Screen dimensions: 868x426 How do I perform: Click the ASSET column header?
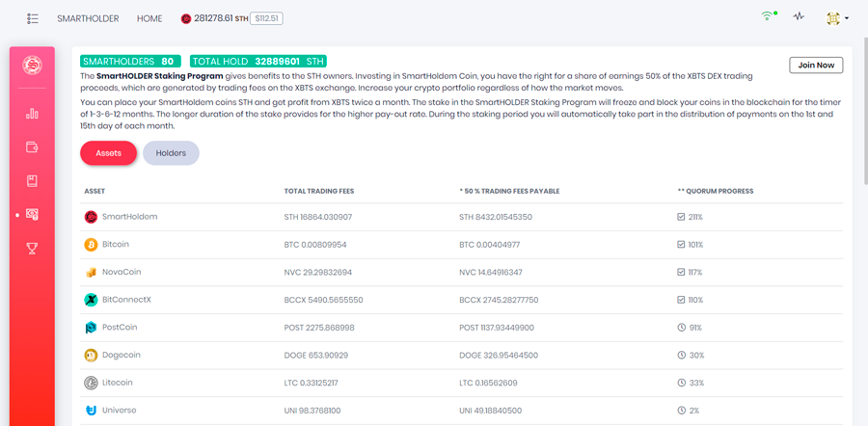95,192
